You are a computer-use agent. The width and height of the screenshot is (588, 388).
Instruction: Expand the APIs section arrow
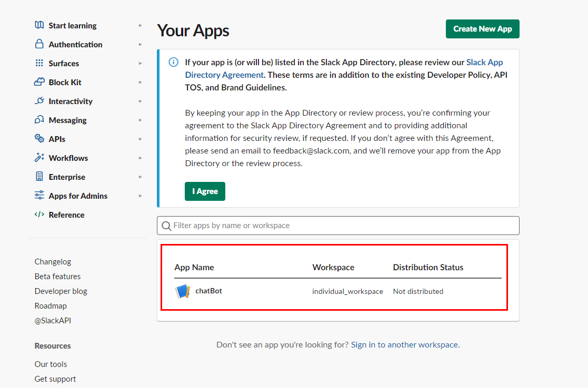(140, 139)
